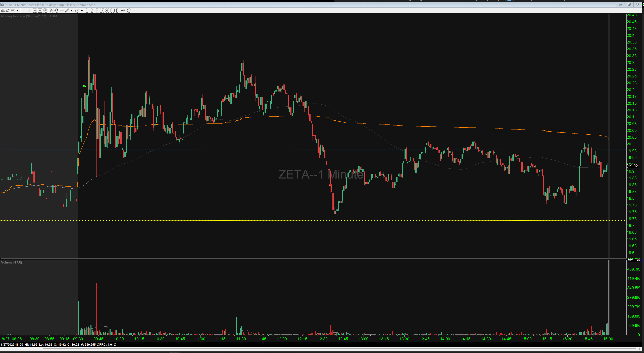Select the 60 minute timeframe
644x353 pixels.
pyautogui.click(x=113, y=11)
